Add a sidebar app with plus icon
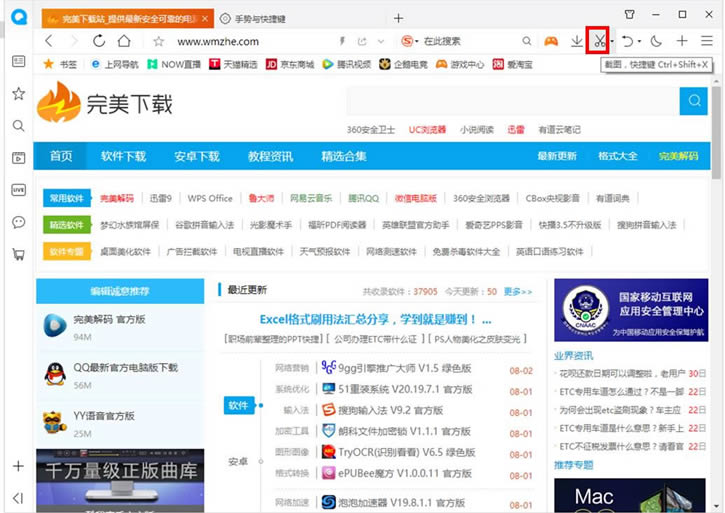The image size is (725, 513). tap(18, 466)
